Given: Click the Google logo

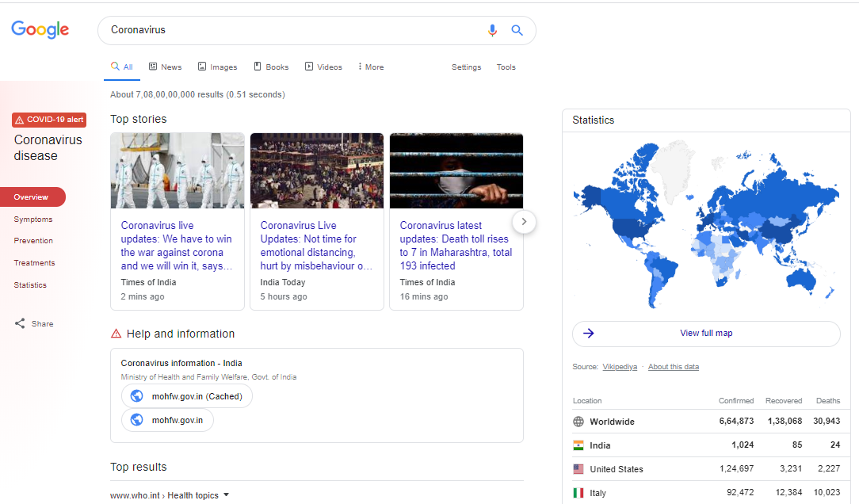Looking at the screenshot, I should click(x=40, y=29).
